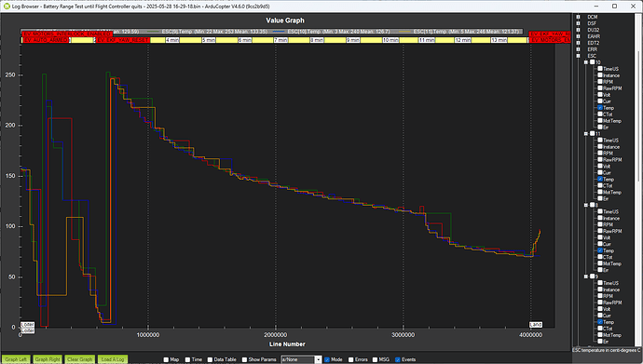Open the a/None dropdown
The image size is (643, 364).
coord(301,359)
